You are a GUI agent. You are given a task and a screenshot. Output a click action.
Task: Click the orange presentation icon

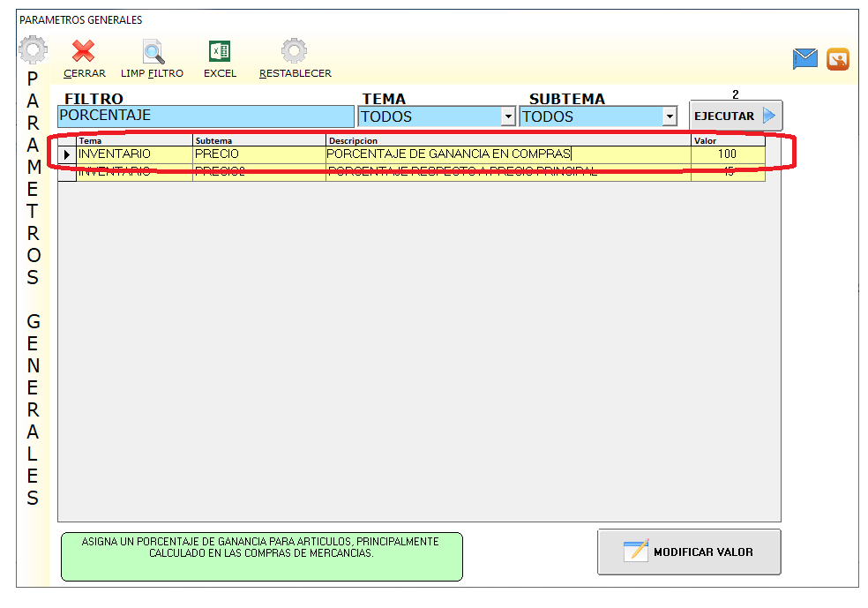point(837,59)
